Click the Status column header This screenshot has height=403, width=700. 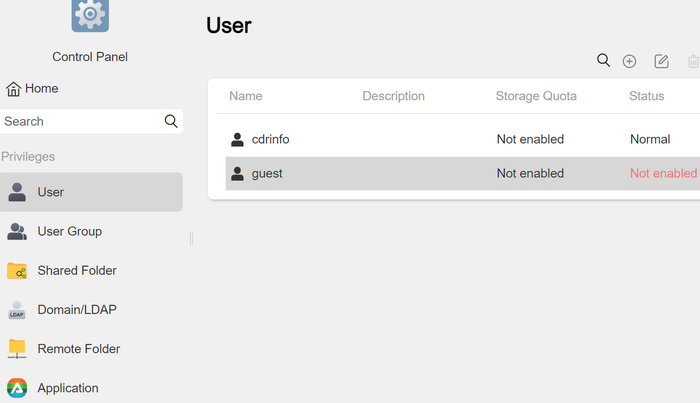[x=646, y=96]
